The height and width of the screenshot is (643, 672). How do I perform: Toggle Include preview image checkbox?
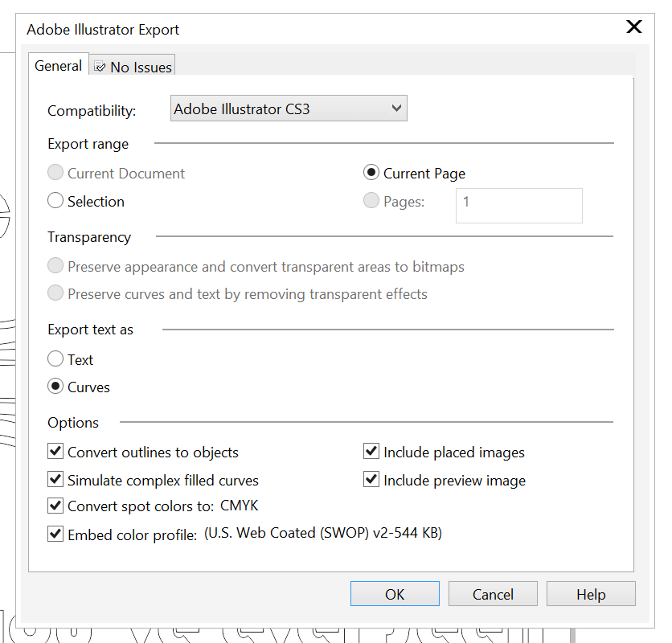pyautogui.click(x=371, y=479)
